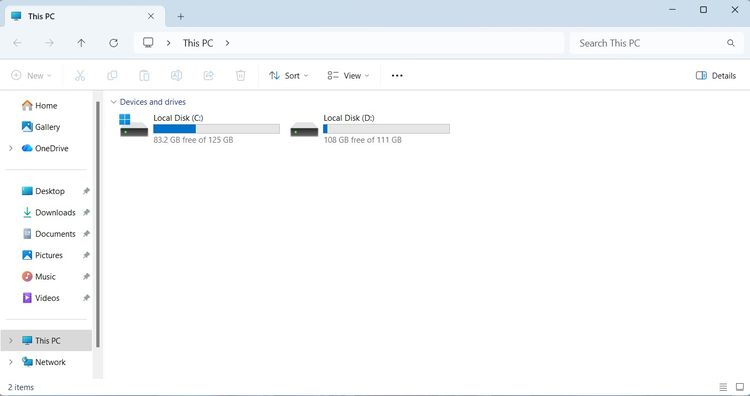
Task: Close the This PC tab
Action: (x=151, y=16)
